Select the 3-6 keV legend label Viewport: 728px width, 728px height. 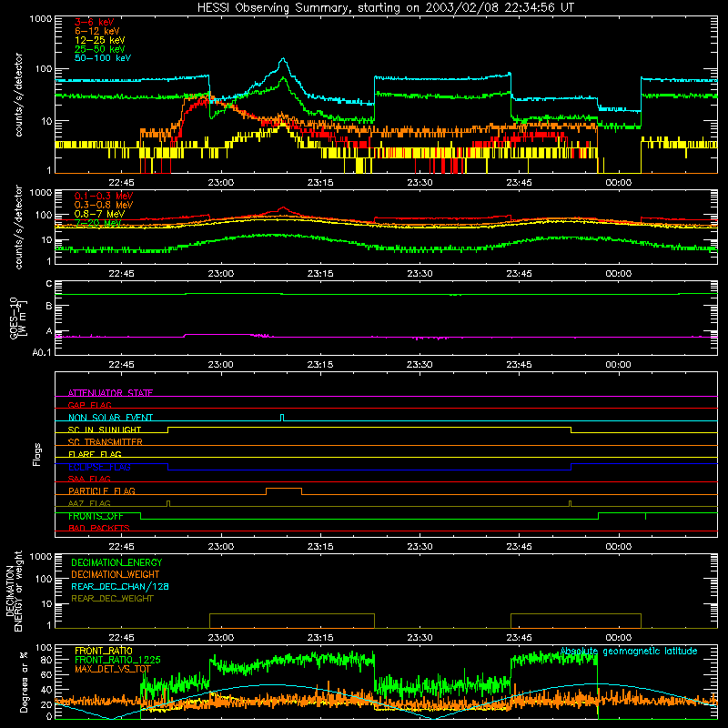95,22
